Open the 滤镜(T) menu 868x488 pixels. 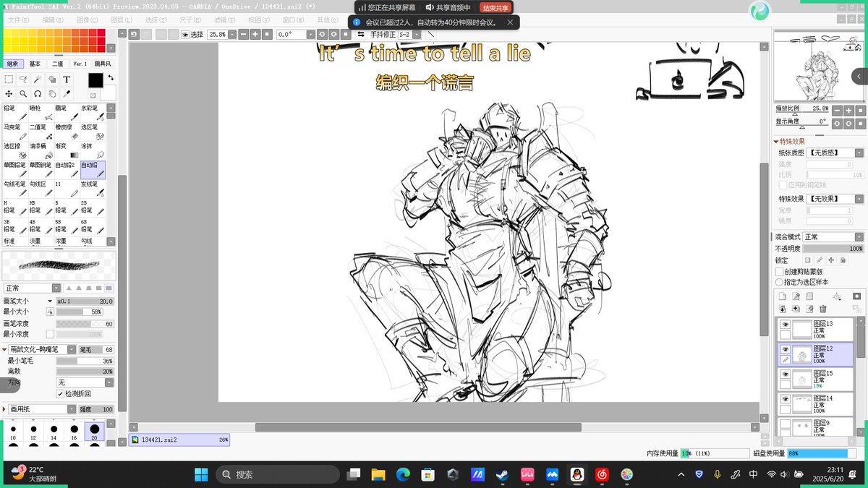pos(224,20)
